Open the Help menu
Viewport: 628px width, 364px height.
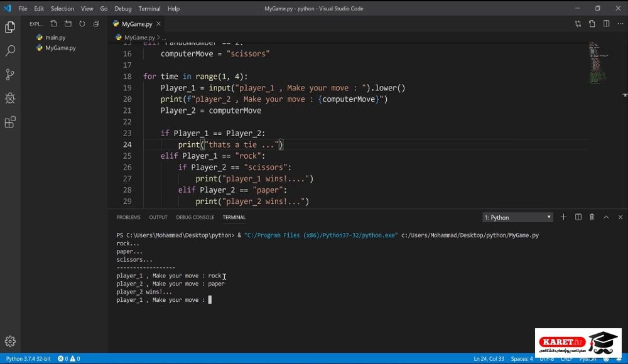click(x=173, y=8)
